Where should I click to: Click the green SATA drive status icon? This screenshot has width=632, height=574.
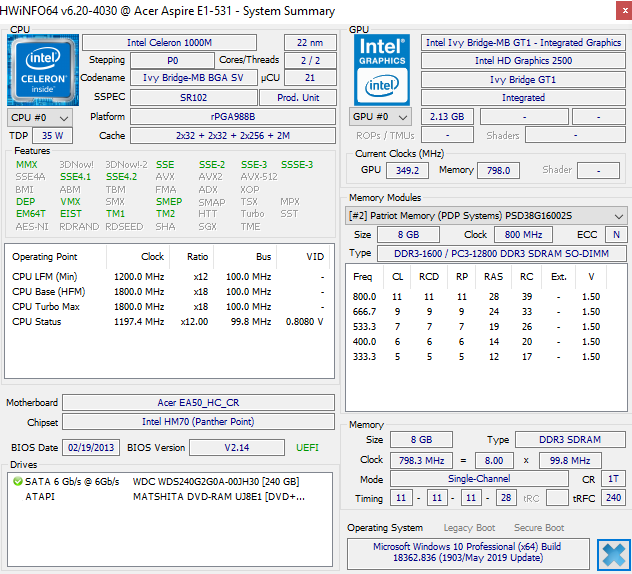click(x=17, y=481)
